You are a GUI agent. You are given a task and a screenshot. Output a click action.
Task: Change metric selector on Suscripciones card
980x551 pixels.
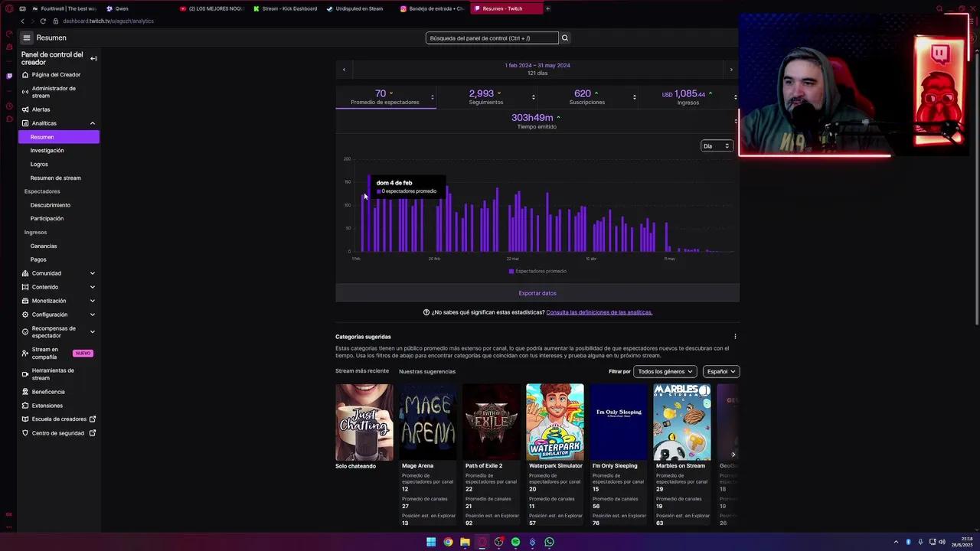(634, 97)
